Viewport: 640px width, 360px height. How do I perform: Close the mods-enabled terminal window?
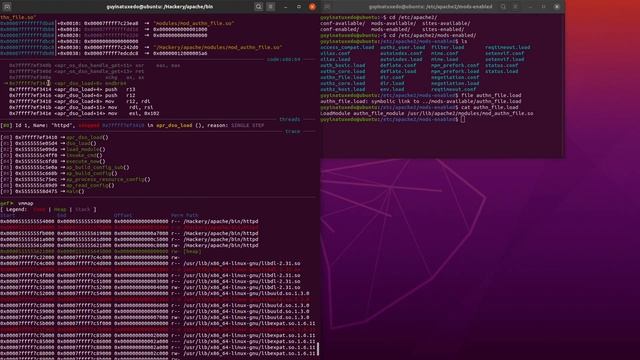pyautogui.click(x=557, y=7)
